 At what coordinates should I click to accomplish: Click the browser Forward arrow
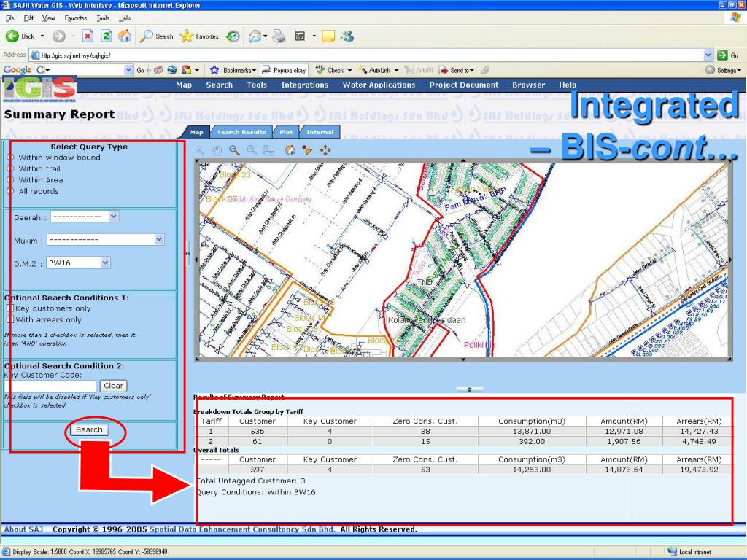pos(58,36)
